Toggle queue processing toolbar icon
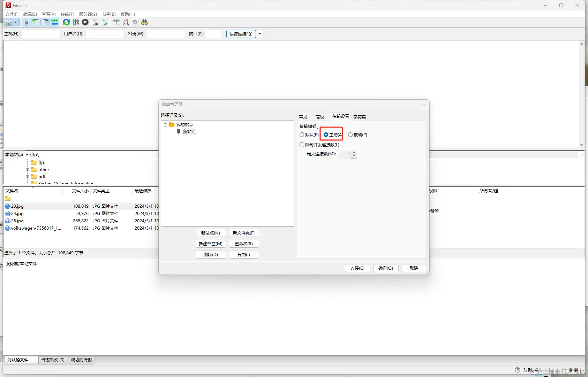The image size is (588, 377). (76, 22)
